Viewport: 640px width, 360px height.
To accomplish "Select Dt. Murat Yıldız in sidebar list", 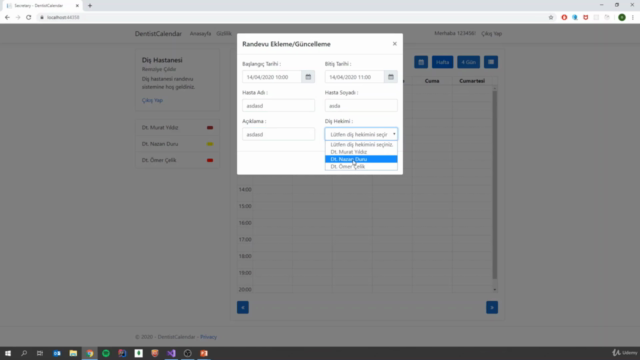I will tap(178, 127).
